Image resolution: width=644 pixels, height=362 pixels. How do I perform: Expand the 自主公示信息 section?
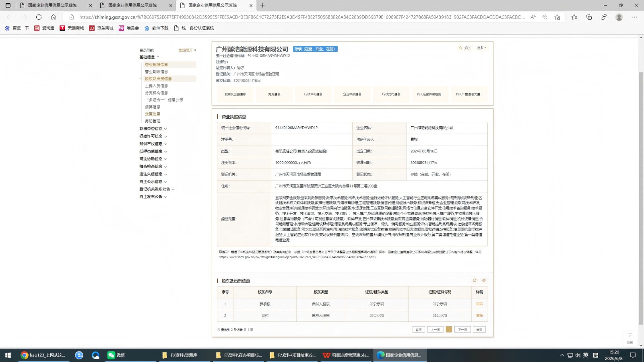tap(153, 182)
